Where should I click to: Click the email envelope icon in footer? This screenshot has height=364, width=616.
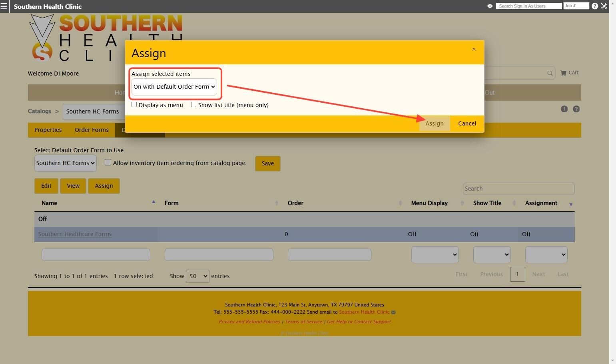click(x=393, y=312)
